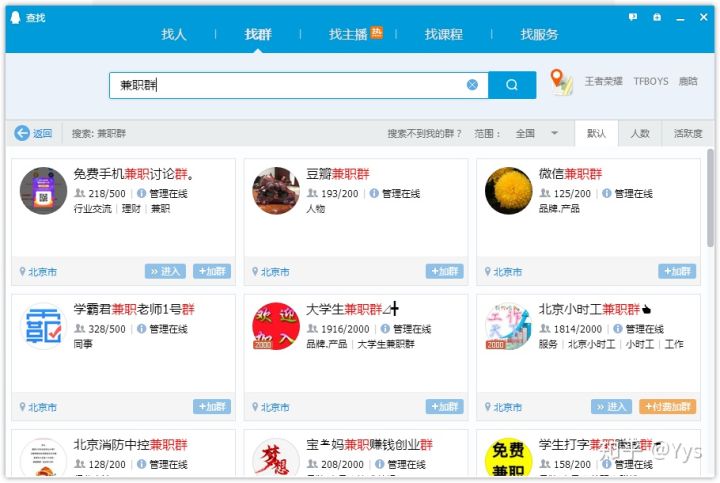Click location pin of 微信兼职群
This screenshot has height=483, width=720.
click(x=487, y=271)
